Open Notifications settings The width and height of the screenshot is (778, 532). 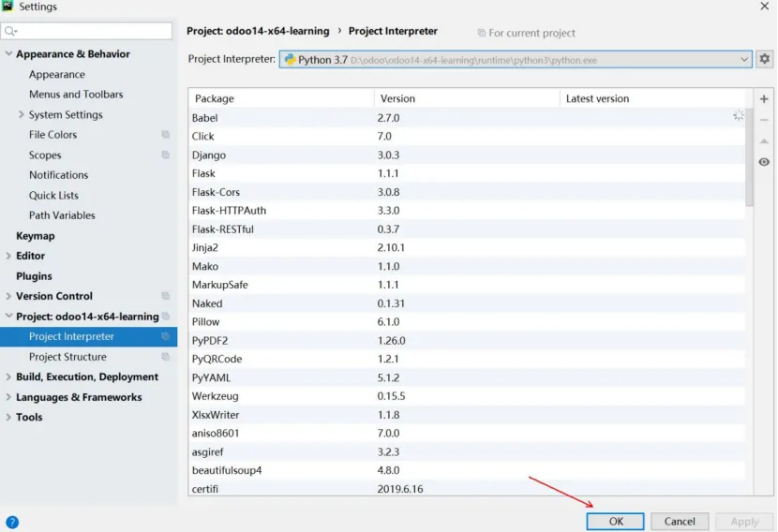point(58,175)
